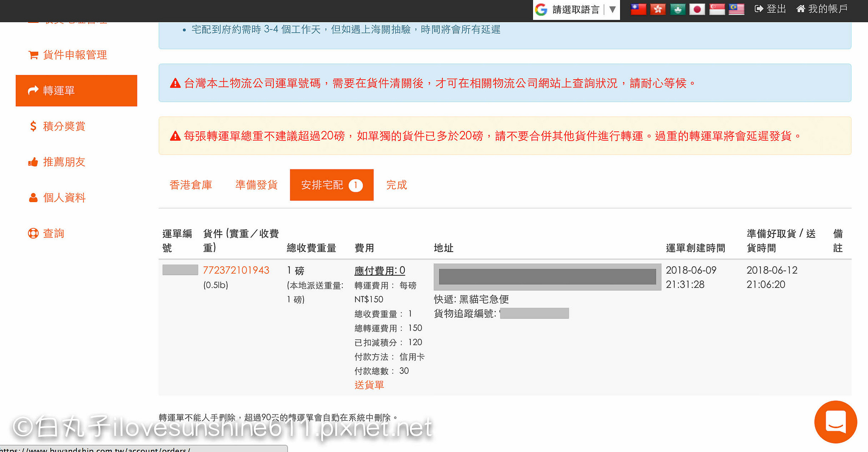This screenshot has height=452, width=868.
Task: Open 推薦朋友 referral page
Action: (x=64, y=162)
